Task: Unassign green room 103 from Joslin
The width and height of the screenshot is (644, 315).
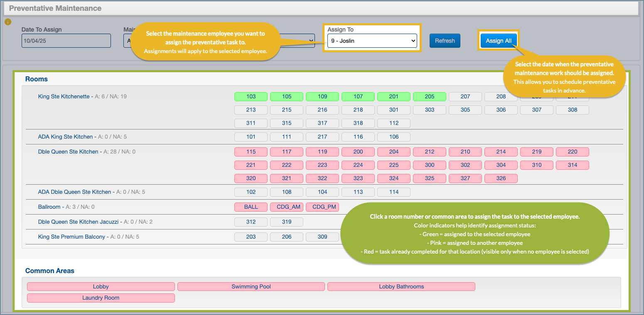Action: pos(251,97)
